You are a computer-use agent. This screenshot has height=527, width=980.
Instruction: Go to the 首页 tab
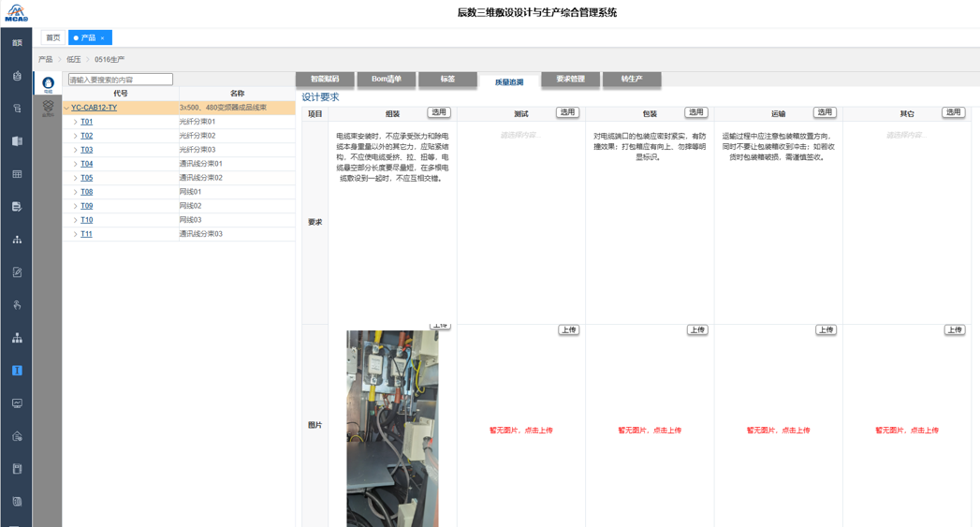pos(53,37)
